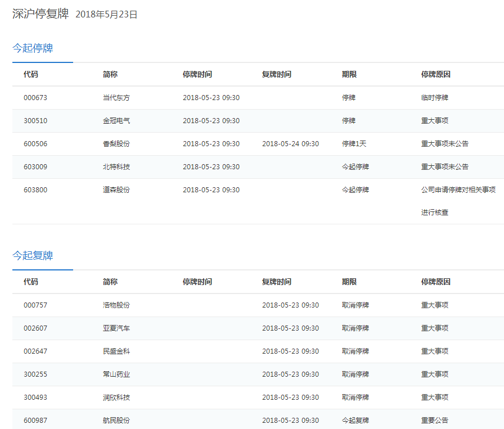Click stock code 300493
Viewport: 504px width, 429px height.
[35, 398]
